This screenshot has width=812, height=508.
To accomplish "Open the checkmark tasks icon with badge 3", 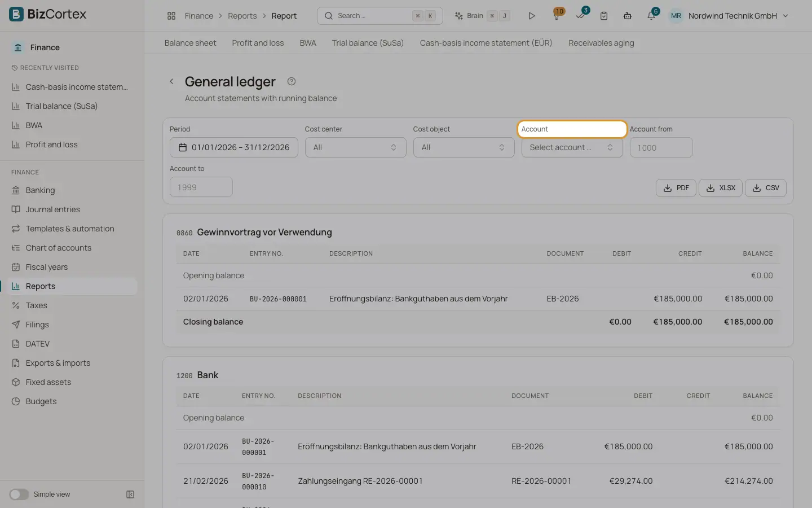I will (x=580, y=16).
